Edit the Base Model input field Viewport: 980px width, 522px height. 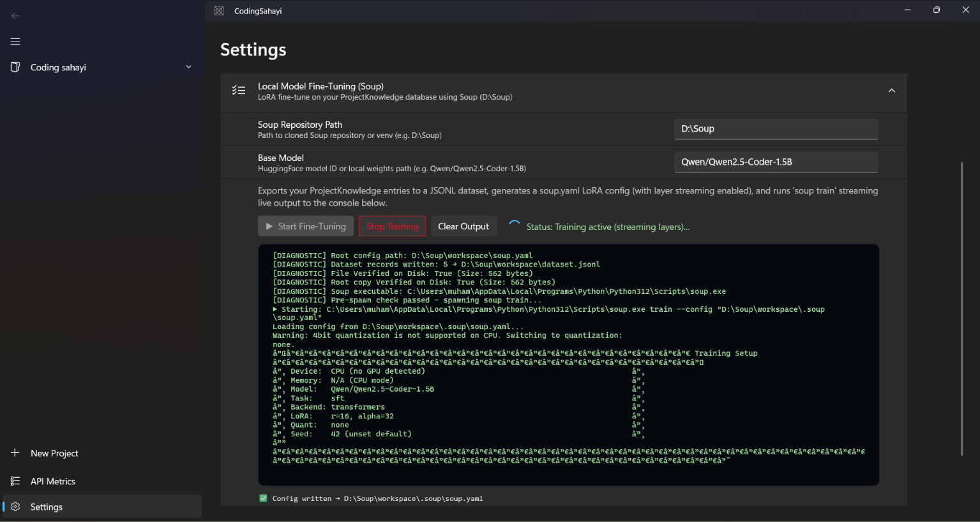coord(776,162)
